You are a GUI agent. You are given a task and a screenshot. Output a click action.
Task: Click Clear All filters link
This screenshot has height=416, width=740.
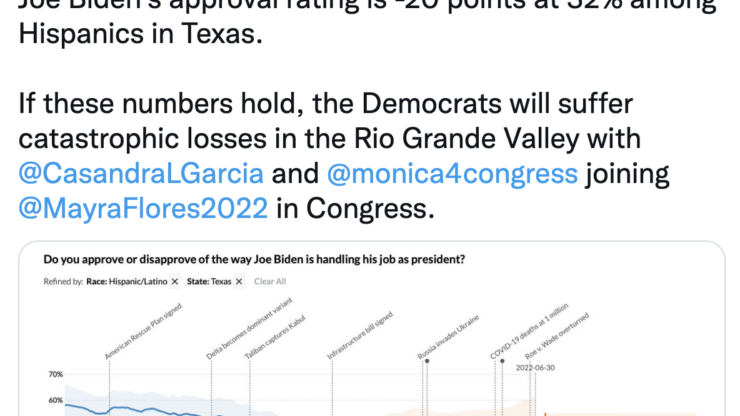click(270, 282)
